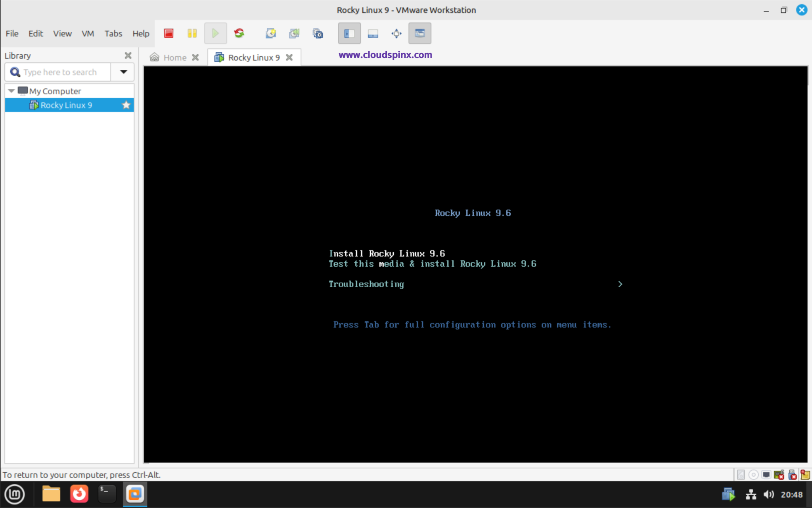Click the hard disk status icon

tap(741, 474)
